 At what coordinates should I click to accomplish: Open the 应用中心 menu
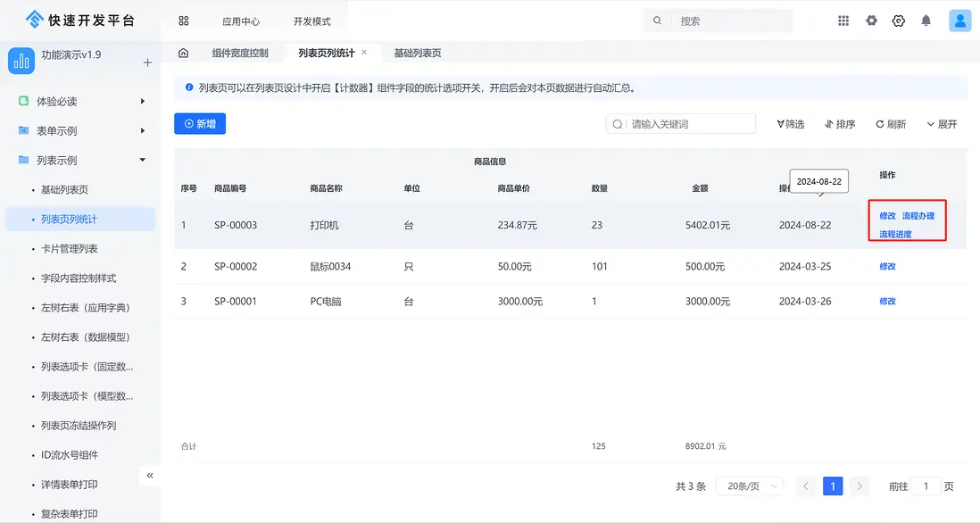[x=241, y=21]
